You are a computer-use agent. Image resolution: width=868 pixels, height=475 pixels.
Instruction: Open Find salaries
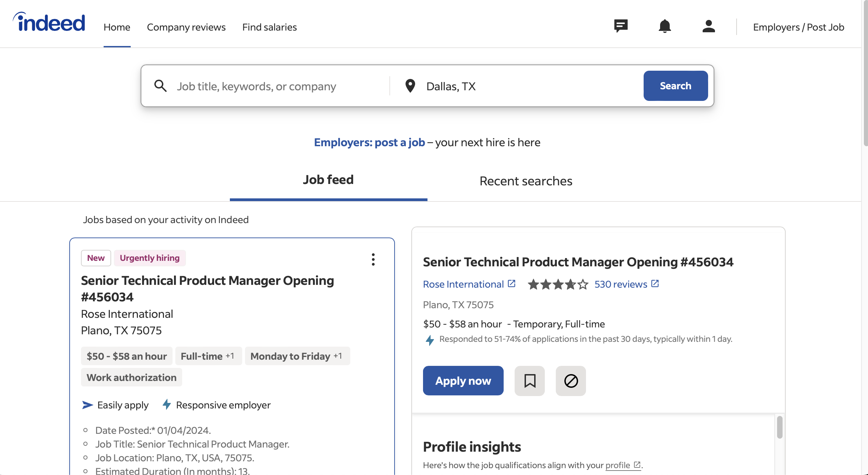[x=270, y=27]
